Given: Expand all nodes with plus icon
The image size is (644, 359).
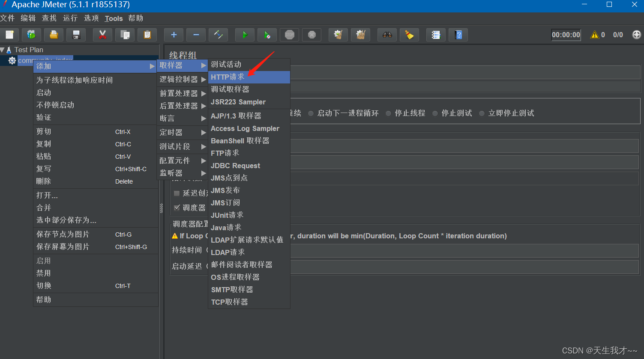Looking at the screenshot, I should pos(174,35).
